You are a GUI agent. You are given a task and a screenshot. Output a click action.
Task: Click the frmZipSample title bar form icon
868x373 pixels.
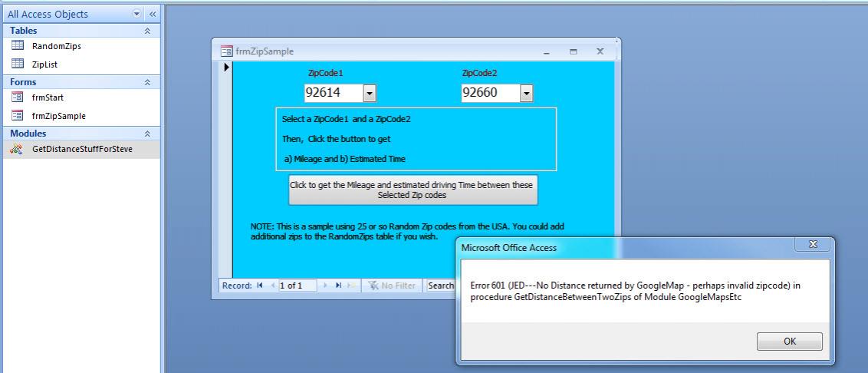[226, 51]
